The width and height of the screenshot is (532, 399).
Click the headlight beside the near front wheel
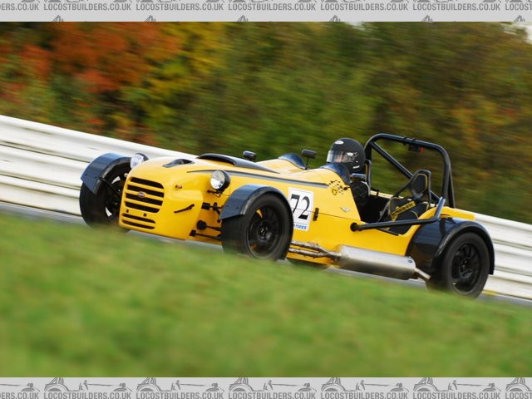coord(219,180)
